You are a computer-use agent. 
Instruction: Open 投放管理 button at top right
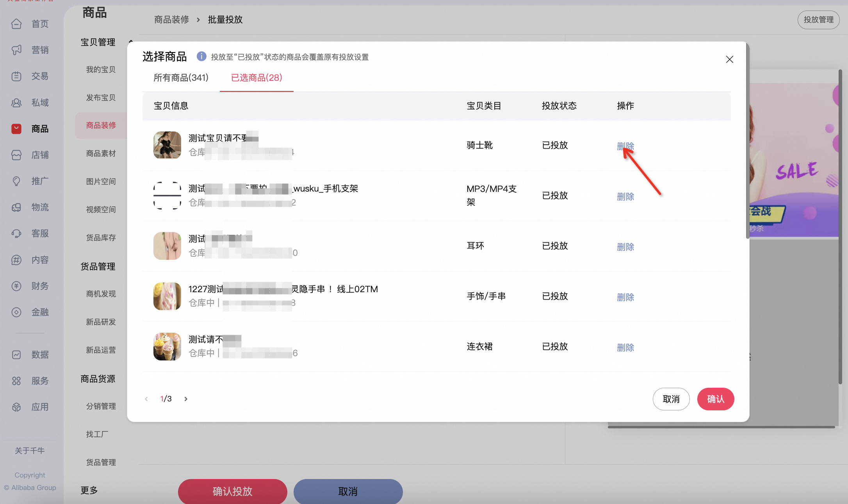(x=818, y=20)
